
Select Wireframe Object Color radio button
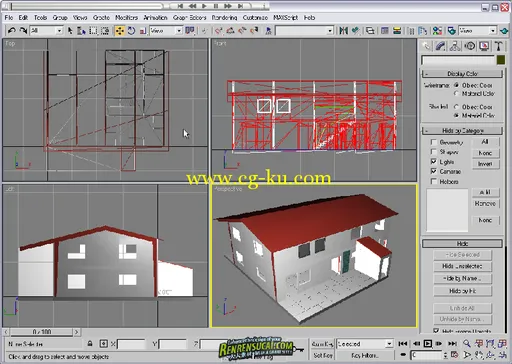457,85
